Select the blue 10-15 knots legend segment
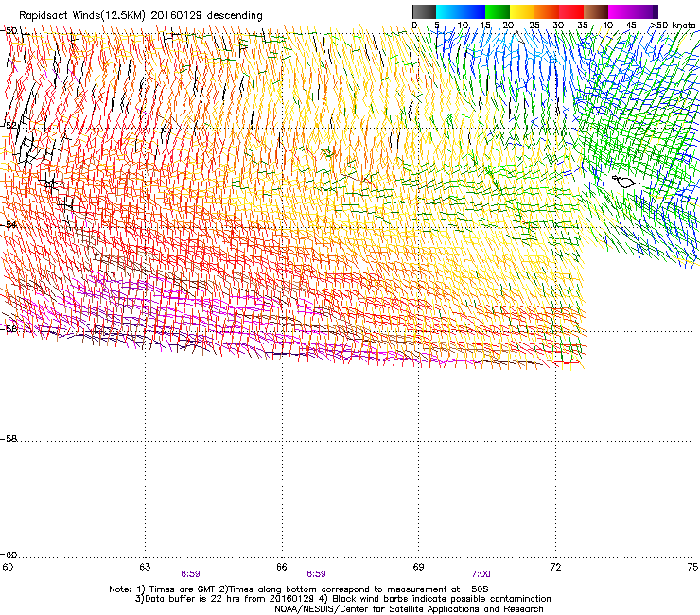This screenshot has height=615, width=700. coord(473,11)
